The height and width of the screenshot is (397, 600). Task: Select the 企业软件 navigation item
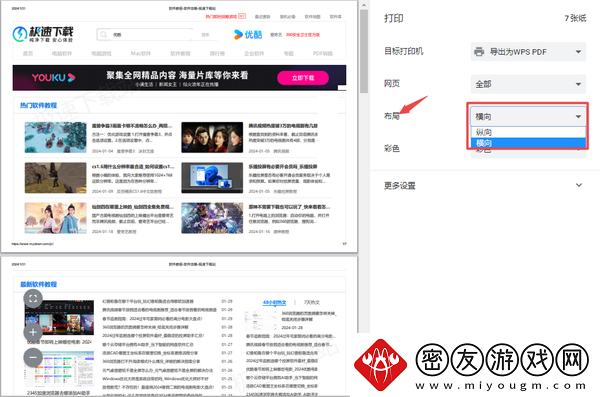(x=254, y=53)
